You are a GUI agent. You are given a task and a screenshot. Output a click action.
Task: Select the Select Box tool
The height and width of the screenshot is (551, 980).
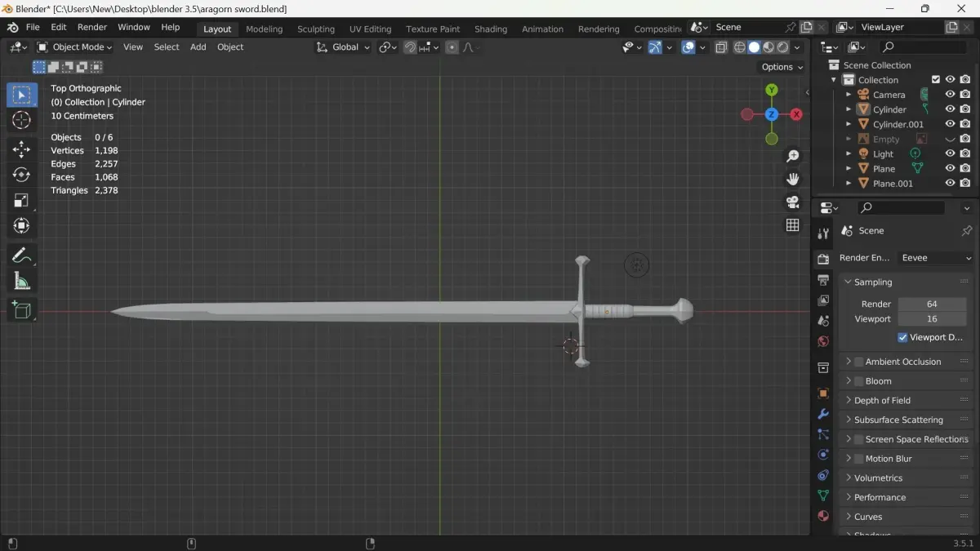pos(22,95)
